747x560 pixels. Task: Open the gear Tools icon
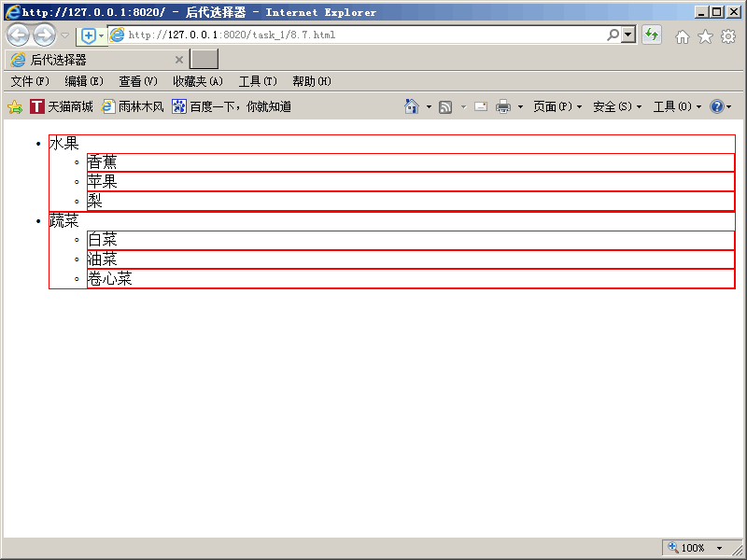(728, 36)
